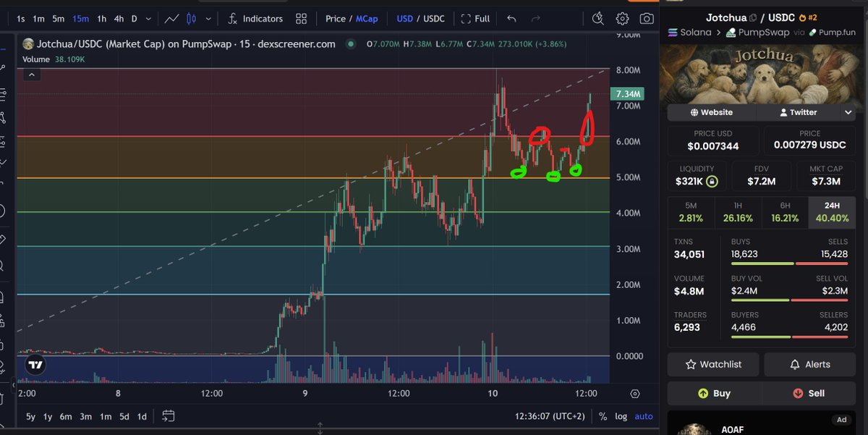Screen dimensions: 868x435
Task: Select the 1H stats tab
Action: pyautogui.click(x=738, y=212)
